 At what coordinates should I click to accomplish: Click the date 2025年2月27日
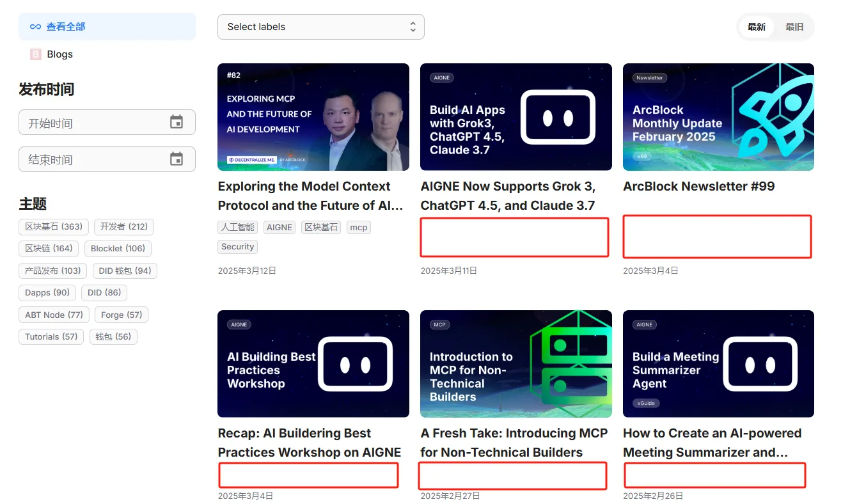pyautogui.click(x=450, y=496)
